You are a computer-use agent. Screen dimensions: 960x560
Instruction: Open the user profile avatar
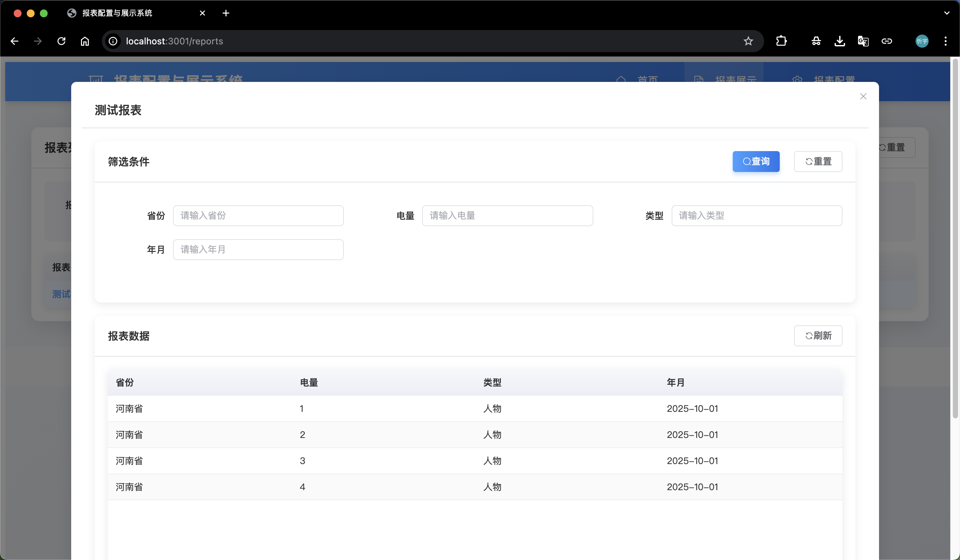click(x=921, y=41)
